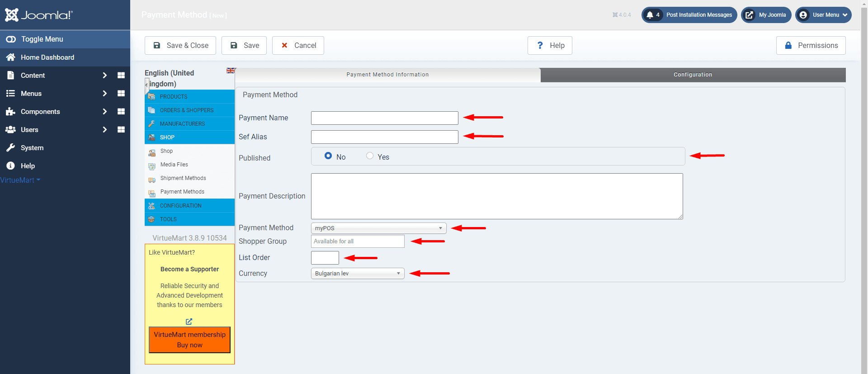Open Payment Methods
Viewport: 868px width, 374px height.
click(x=182, y=192)
